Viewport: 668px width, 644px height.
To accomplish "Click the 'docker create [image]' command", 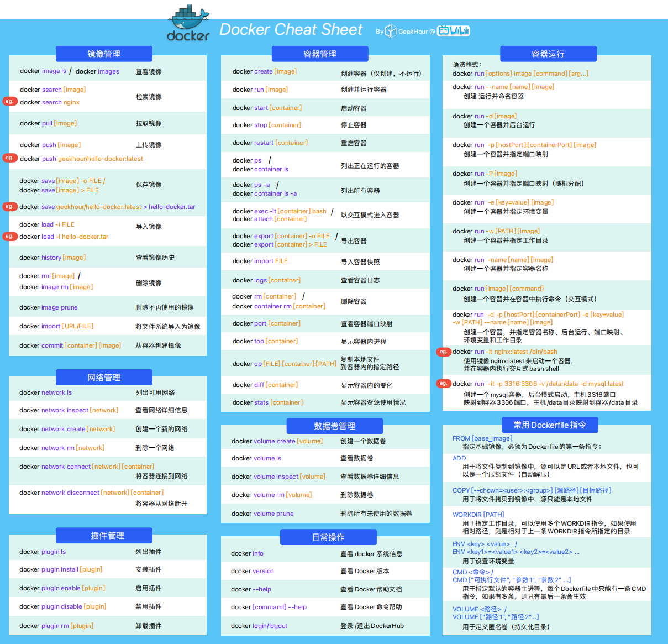I will (265, 71).
